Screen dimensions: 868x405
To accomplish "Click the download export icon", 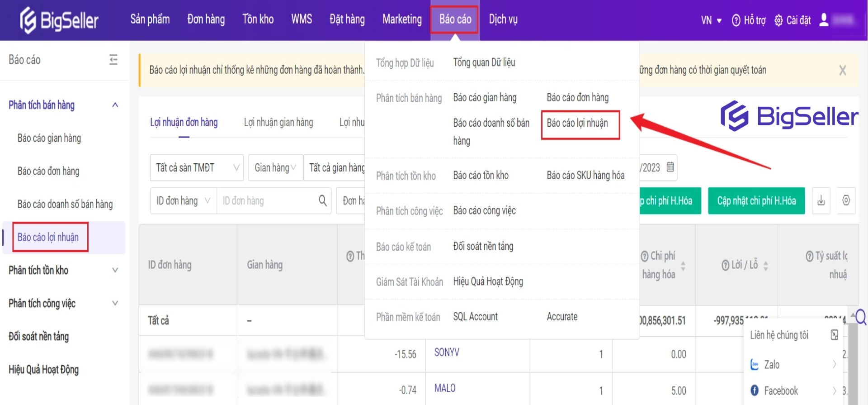I will point(821,200).
